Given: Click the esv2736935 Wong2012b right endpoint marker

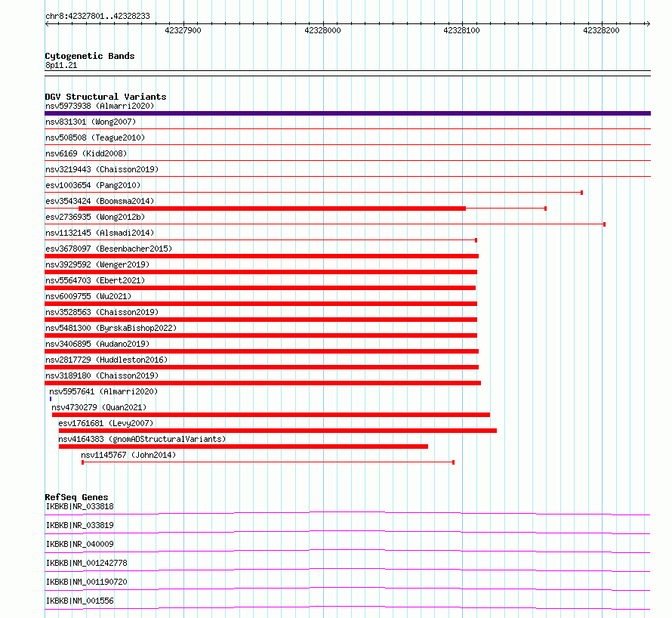Looking at the screenshot, I should click(x=604, y=224).
